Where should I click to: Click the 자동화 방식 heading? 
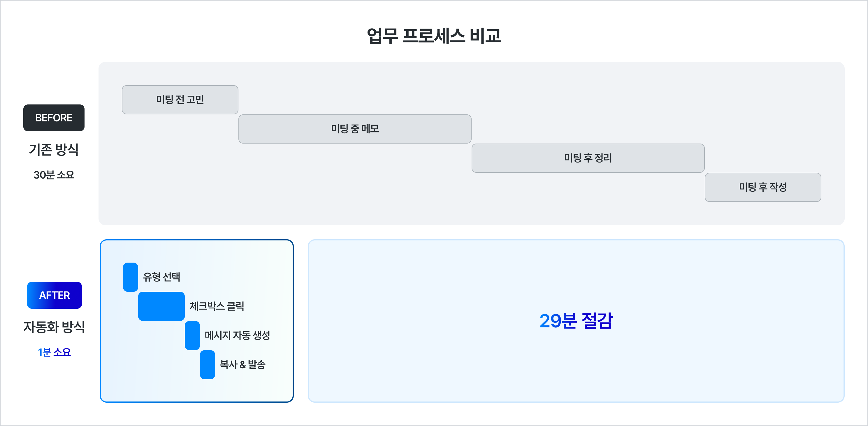(54, 327)
